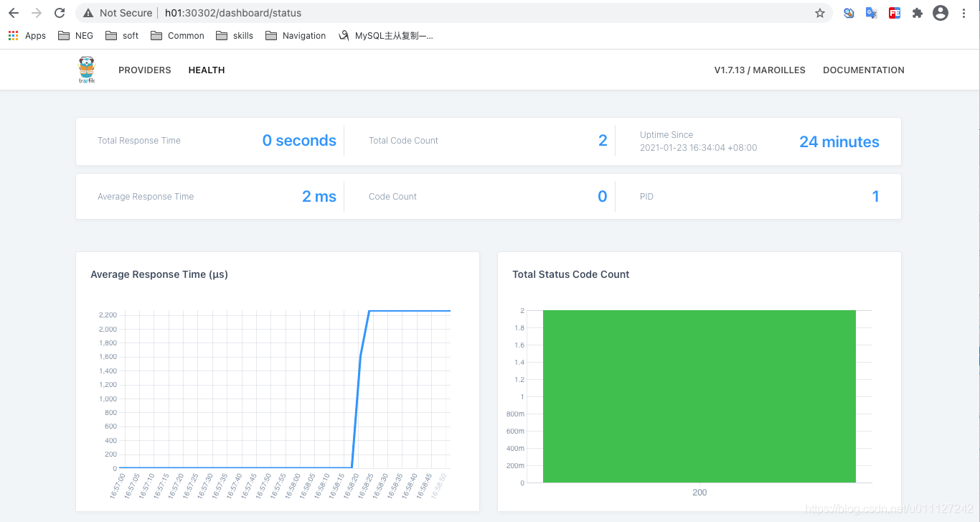Image resolution: width=980 pixels, height=522 pixels.
Task: Select the '0 seconds' total response value
Action: pyautogui.click(x=299, y=141)
